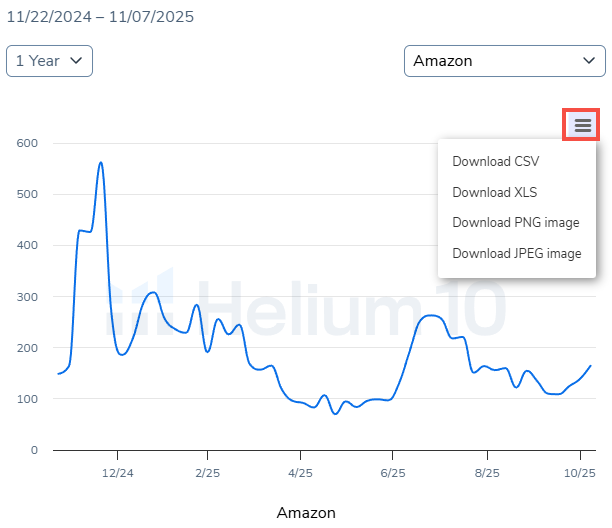612x528 pixels.
Task: Click the 6/25 x-axis label
Action: [393, 472]
